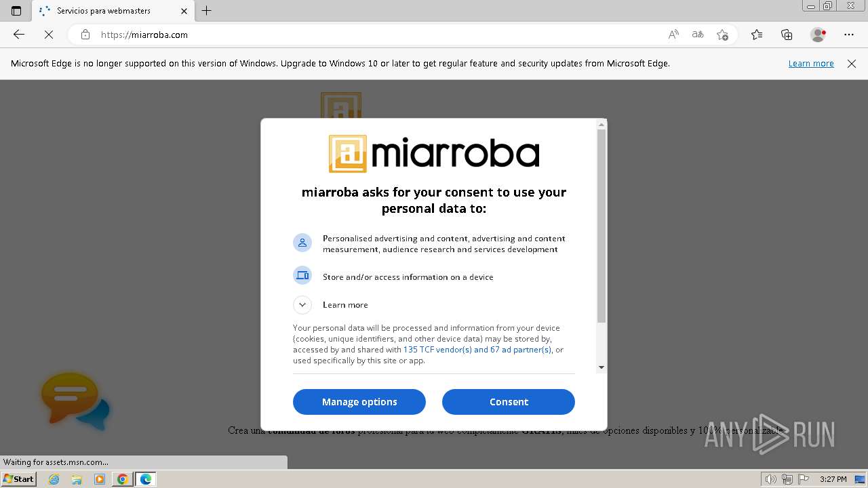The width and height of the screenshot is (868, 488).
Task: Expand the Learn more chevron
Action: point(302,305)
